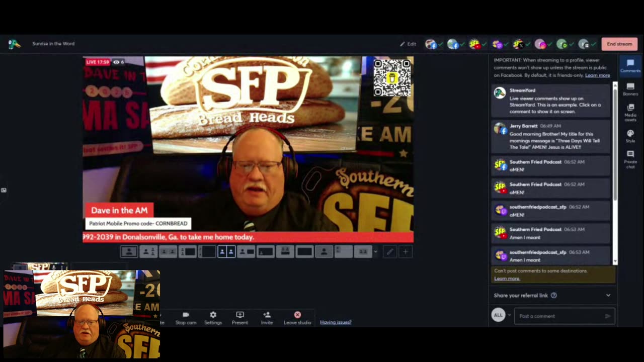Open Learn more link in the top notice
Screen dimensions: 644x362
coord(597,75)
